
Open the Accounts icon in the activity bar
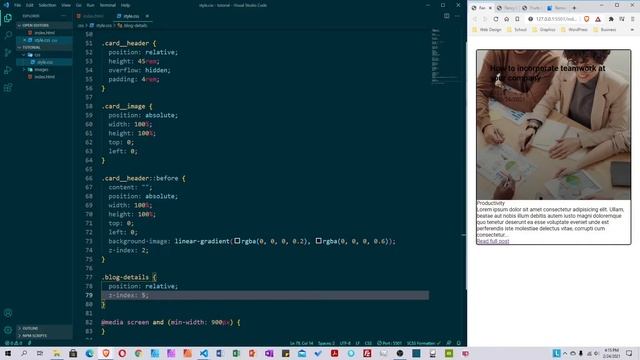[8, 313]
